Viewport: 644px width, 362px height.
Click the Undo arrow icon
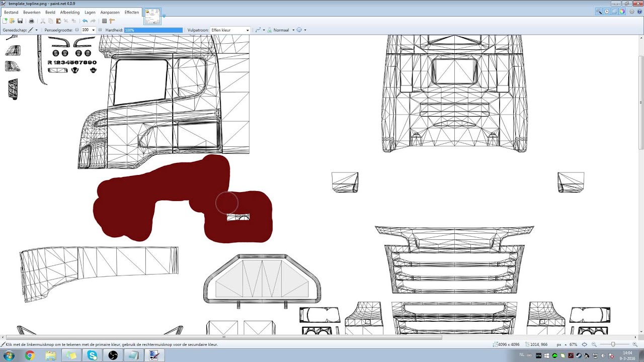[x=85, y=21]
